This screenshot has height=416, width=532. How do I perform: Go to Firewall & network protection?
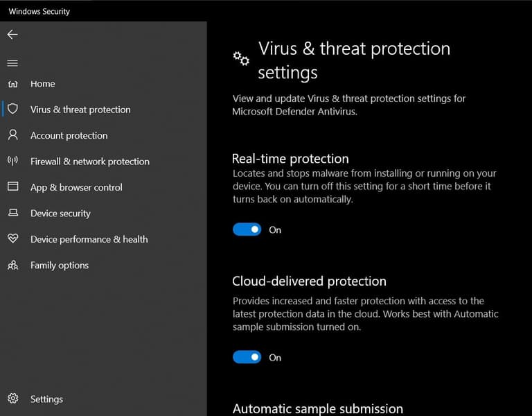coord(89,162)
